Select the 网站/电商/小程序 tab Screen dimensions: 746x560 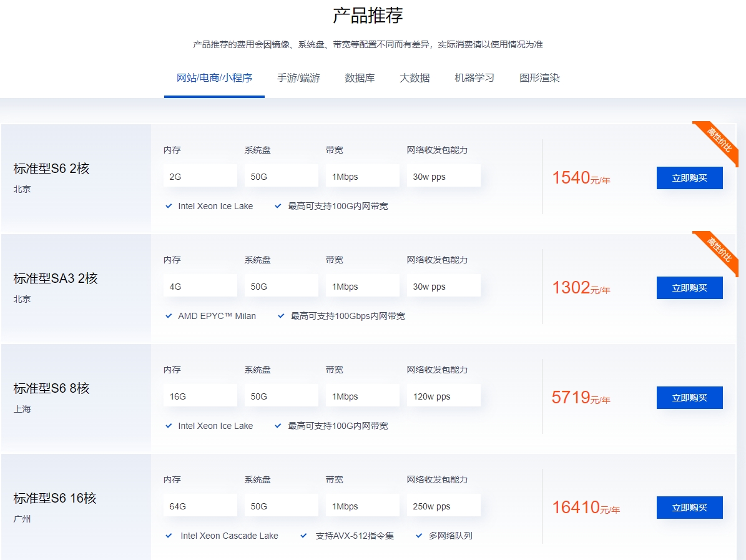pos(214,78)
